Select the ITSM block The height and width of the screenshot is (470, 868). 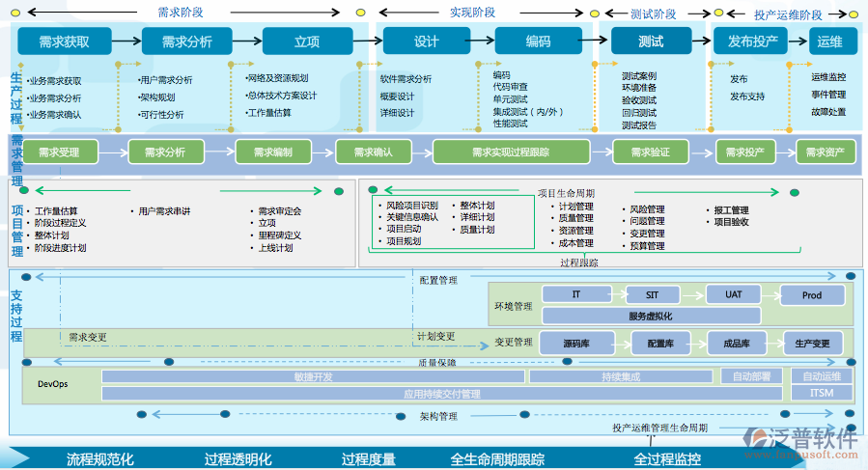pos(822,393)
